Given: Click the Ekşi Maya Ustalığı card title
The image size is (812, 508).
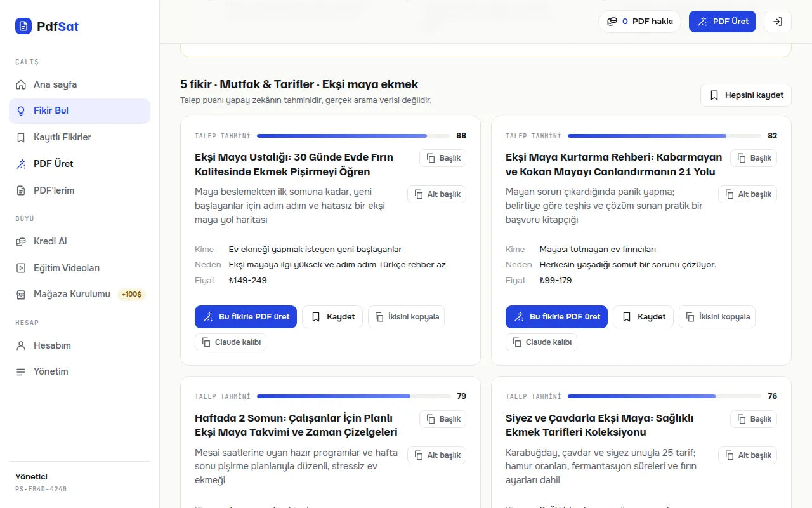Looking at the screenshot, I should coord(294,164).
